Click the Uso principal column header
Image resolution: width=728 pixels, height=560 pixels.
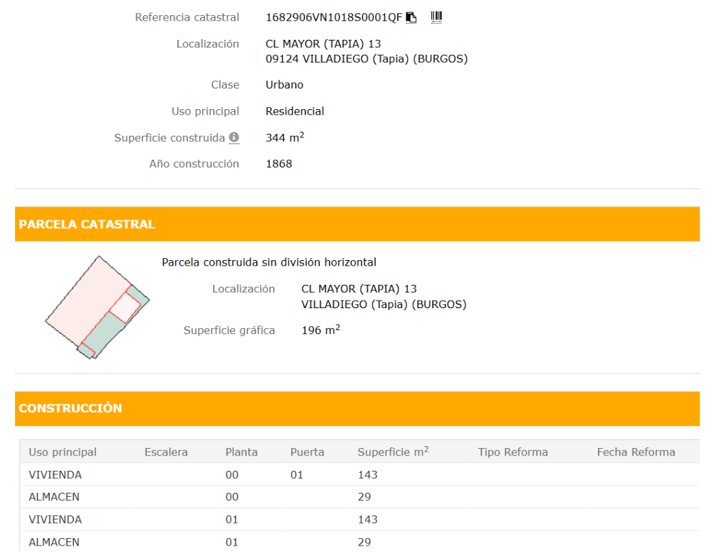62,452
